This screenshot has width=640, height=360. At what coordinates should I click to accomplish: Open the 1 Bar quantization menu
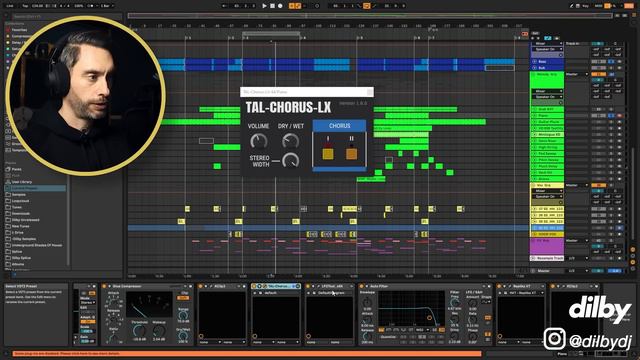point(106,6)
